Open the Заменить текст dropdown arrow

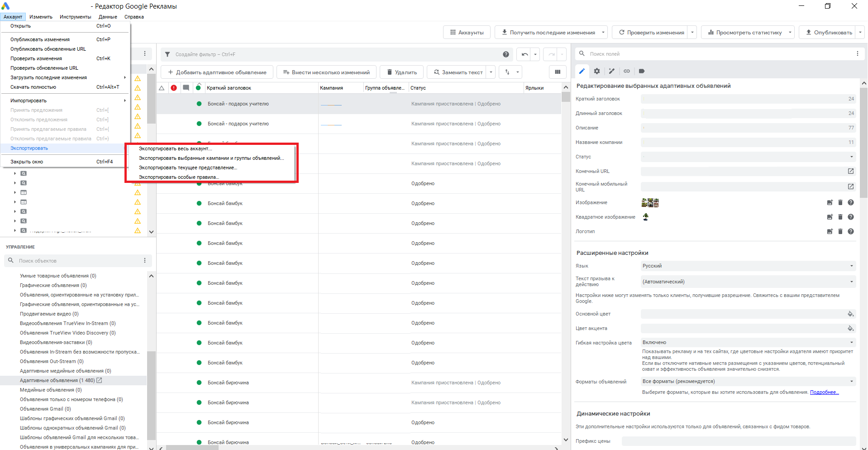coord(491,72)
